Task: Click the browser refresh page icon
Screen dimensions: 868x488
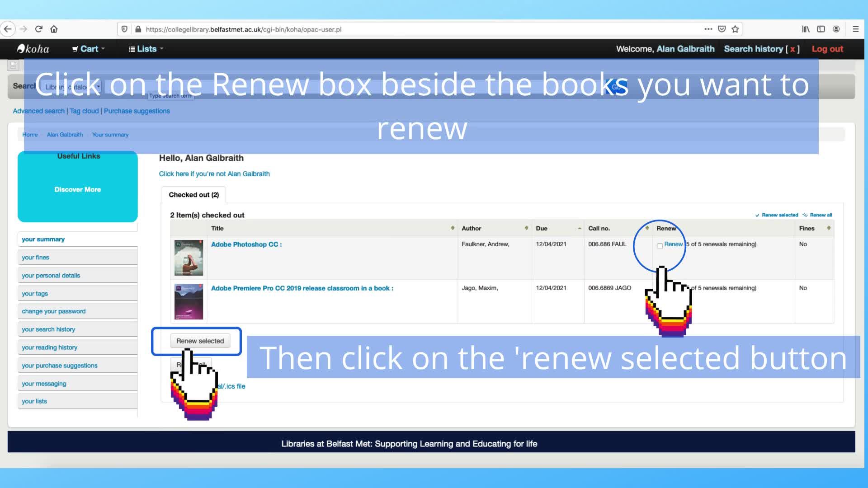Action: coord(38,28)
